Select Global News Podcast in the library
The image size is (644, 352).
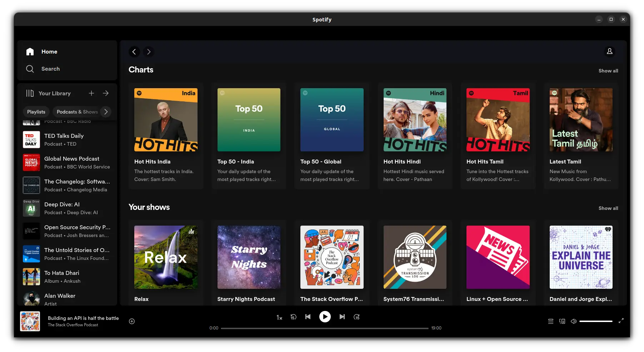tap(67, 162)
